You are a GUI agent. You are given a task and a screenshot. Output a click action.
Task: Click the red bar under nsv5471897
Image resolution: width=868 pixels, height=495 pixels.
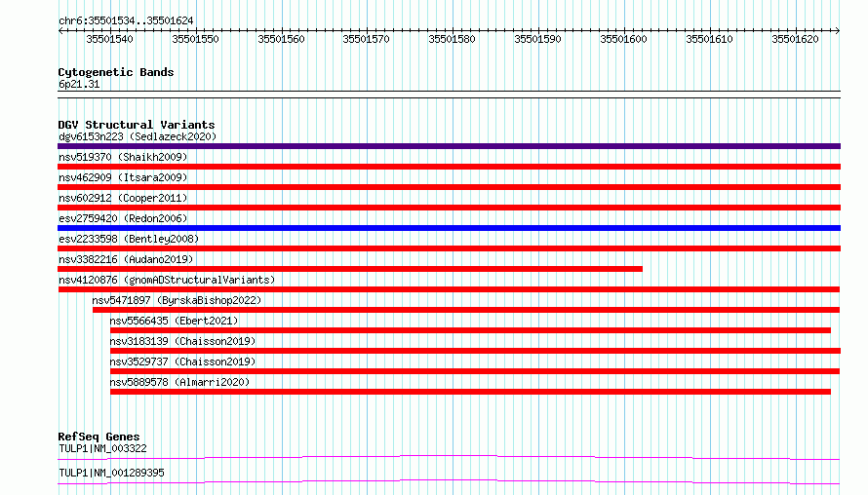466,310
